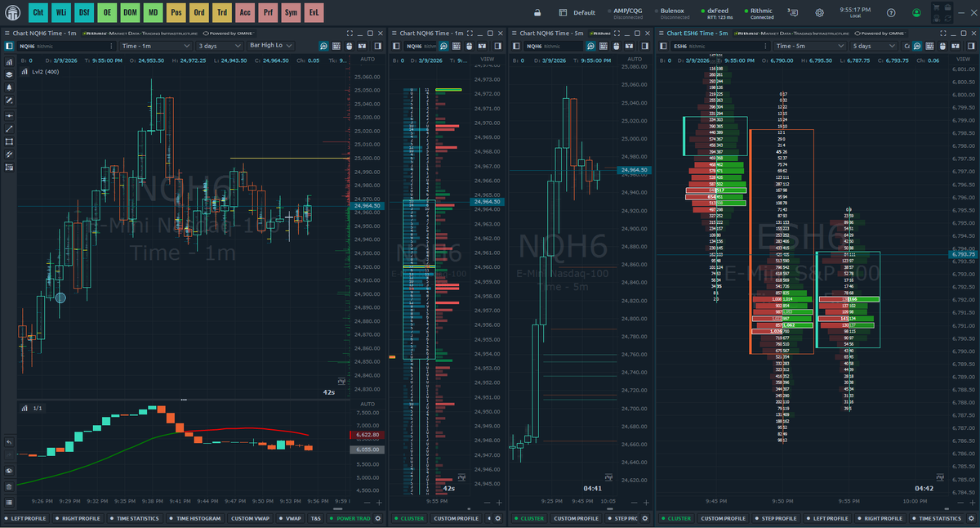Viewport: 980px width, 528px height.
Task: Open '3 days' range dropdown in first chart
Action: 219,46
